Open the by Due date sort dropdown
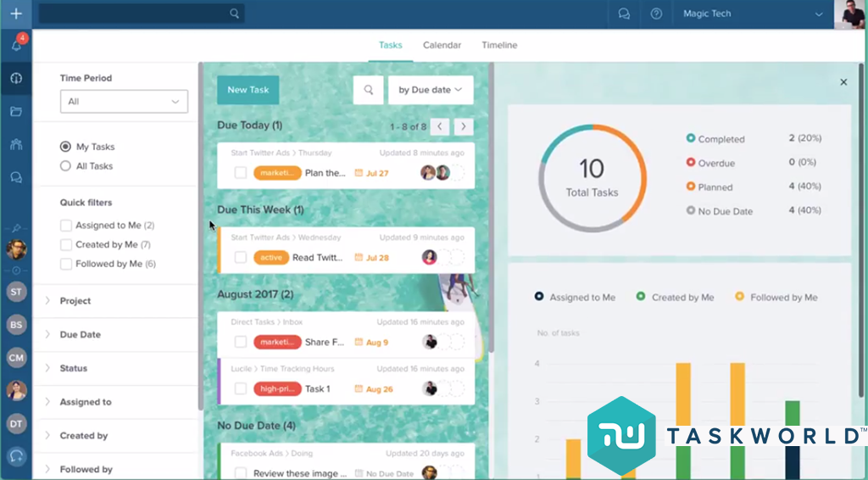This screenshot has height=480, width=868. pos(431,90)
